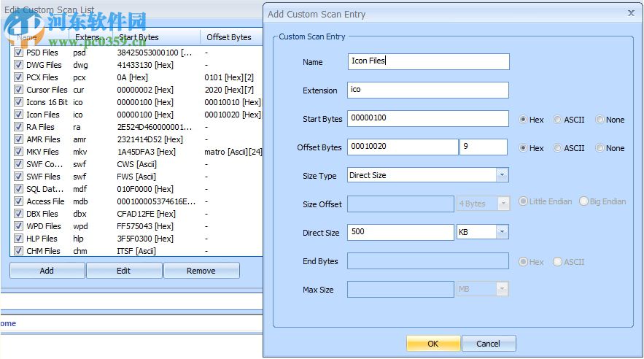Screen dimensions: 644x359
Task: Click the Edit button
Action: pyautogui.click(x=124, y=271)
